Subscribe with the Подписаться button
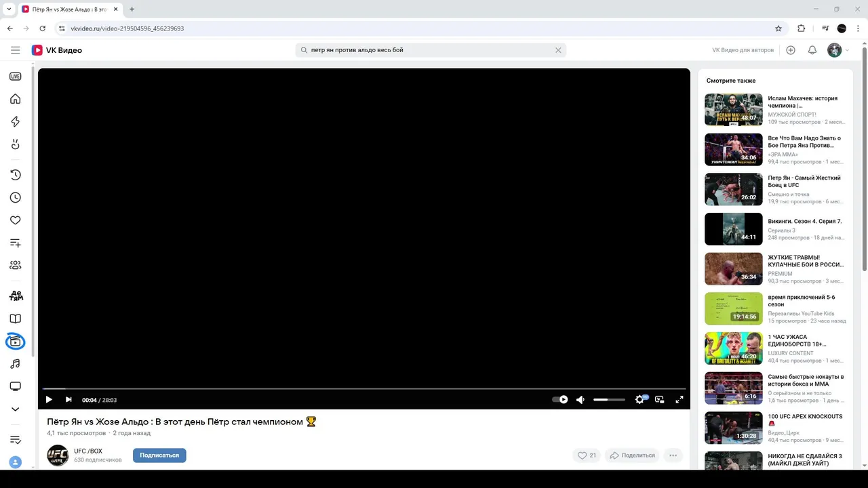 159,455
